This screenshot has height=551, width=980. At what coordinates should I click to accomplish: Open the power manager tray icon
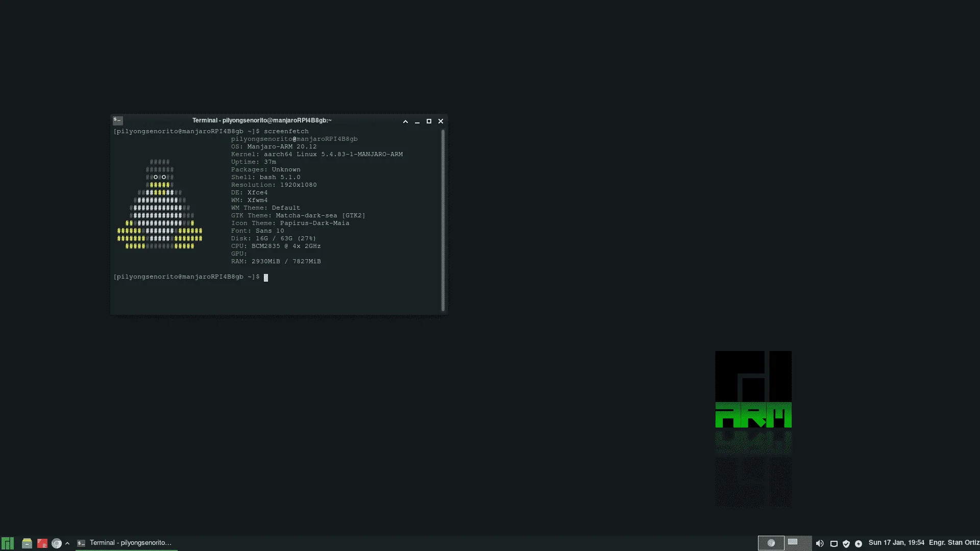pyautogui.click(x=859, y=544)
